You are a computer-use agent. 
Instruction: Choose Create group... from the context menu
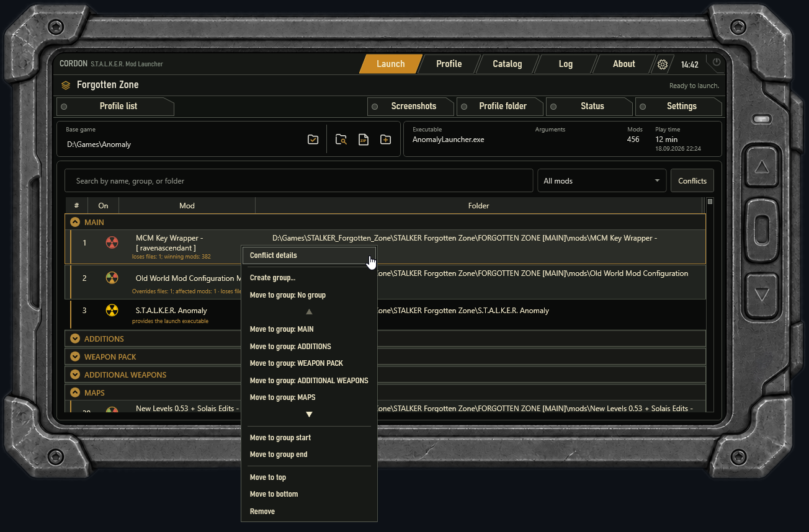[x=309, y=278]
